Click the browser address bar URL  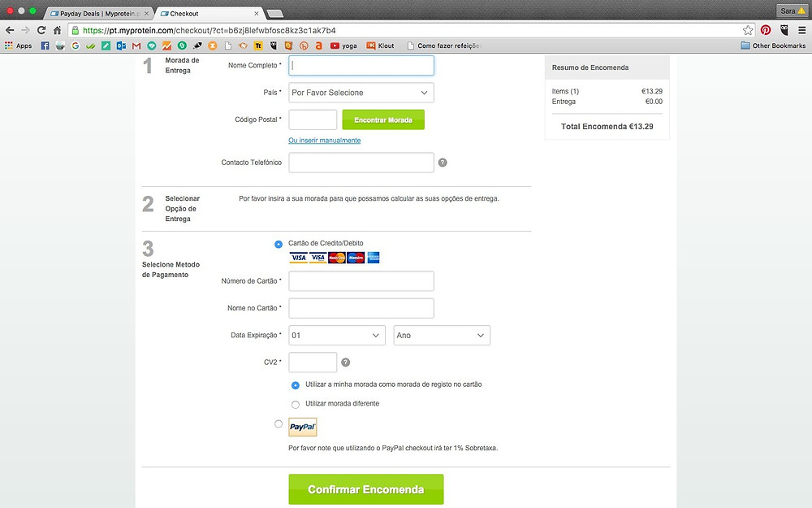pos(209,30)
